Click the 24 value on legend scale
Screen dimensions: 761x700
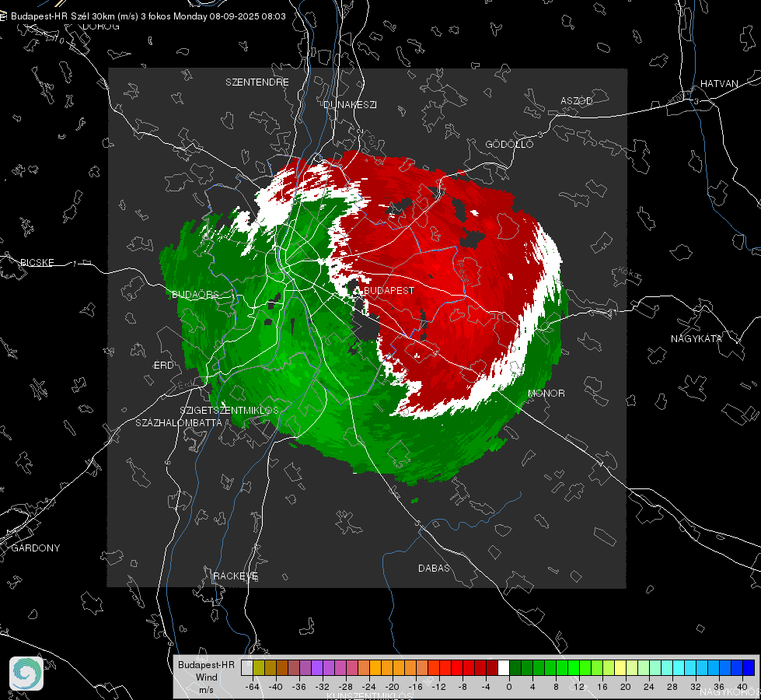point(649,687)
